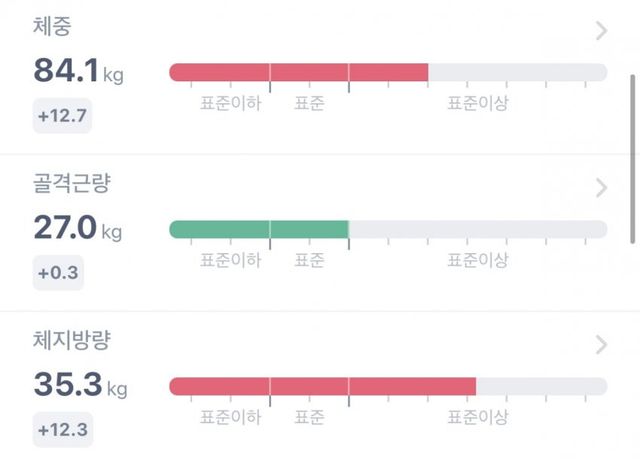This screenshot has width=640, height=464.
Task: Expand the 체지방량 details chevron
Action: point(601,345)
